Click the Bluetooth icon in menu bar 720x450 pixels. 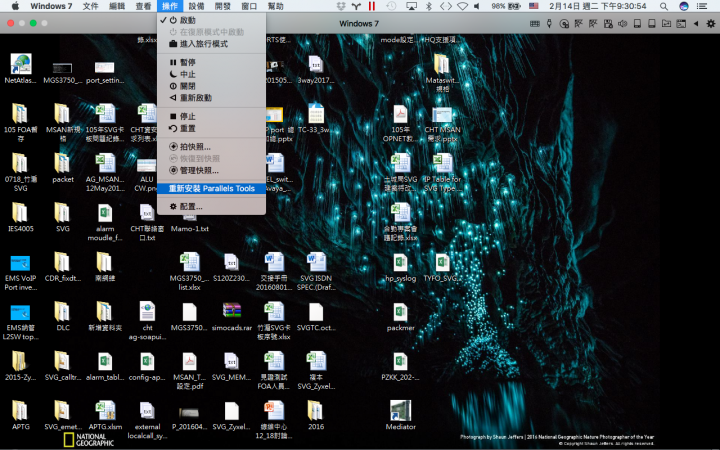[x=429, y=6]
